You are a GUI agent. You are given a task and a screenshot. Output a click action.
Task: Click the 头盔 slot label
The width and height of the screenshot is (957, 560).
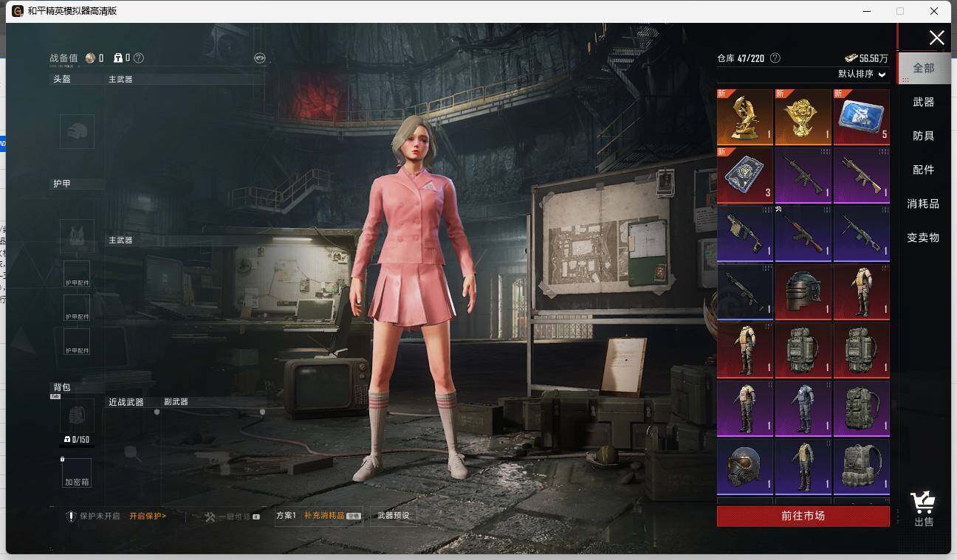point(62,79)
